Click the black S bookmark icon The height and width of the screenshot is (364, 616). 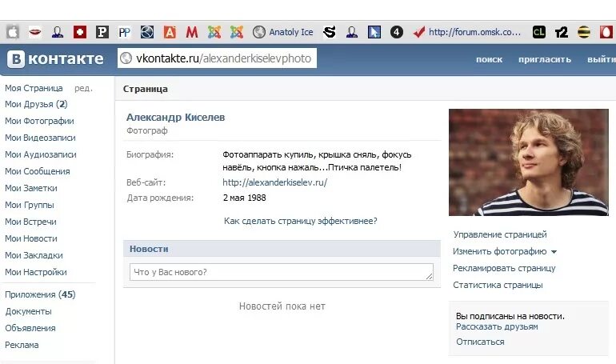tap(330, 32)
